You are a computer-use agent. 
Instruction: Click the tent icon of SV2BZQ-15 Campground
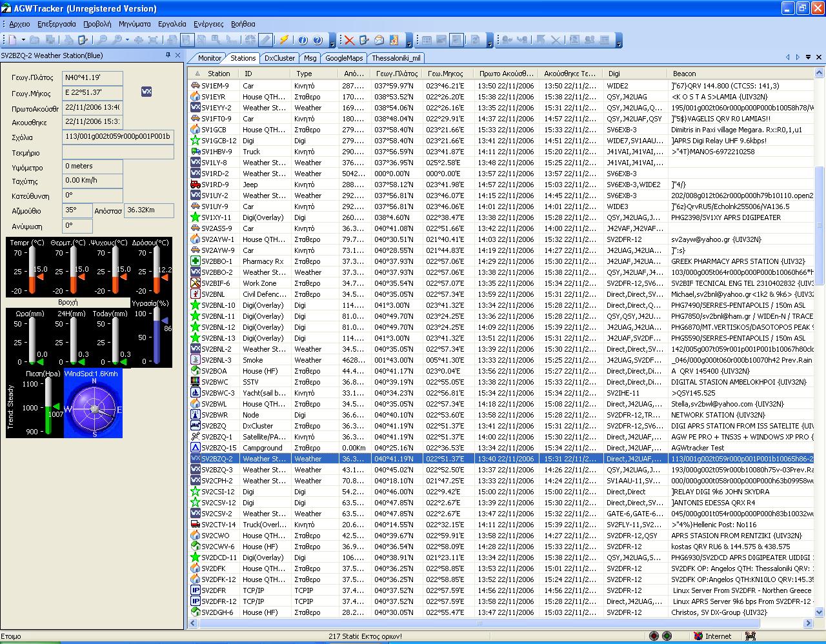pos(196,448)
